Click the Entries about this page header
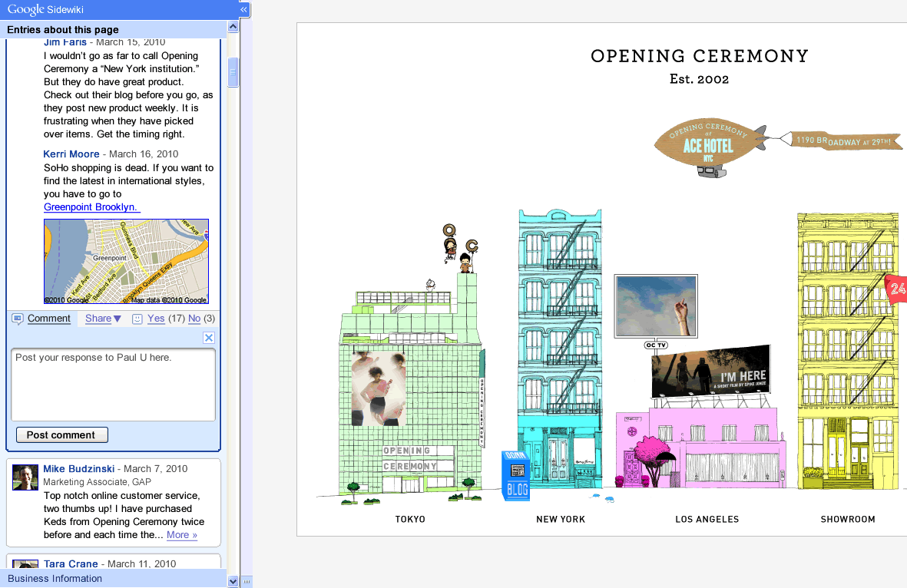This screenshot has height=588, width=907. (63, 30)
